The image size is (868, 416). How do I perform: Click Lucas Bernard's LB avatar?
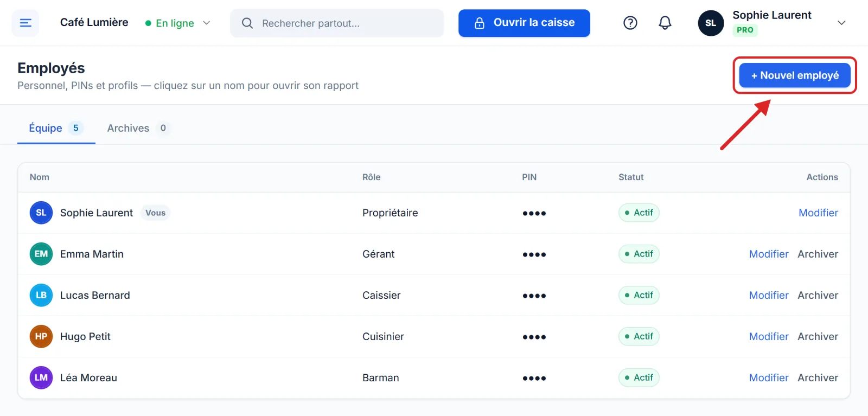coord(41,295)
